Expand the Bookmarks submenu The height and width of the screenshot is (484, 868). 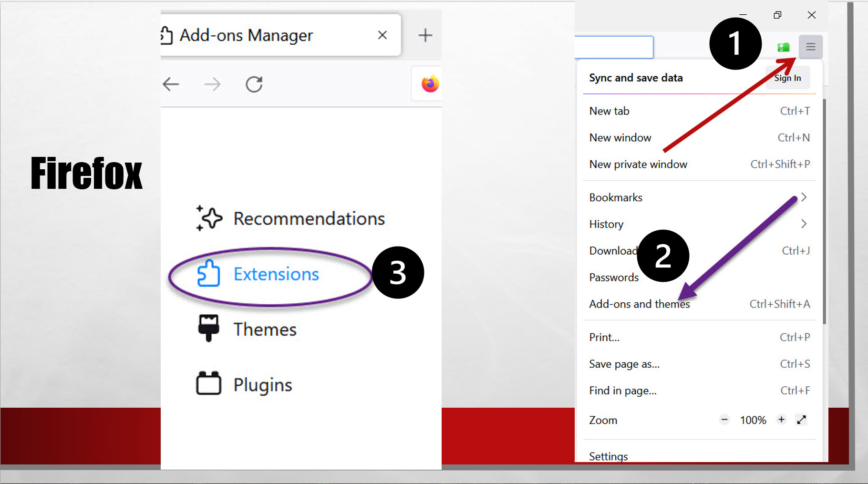coord(804,197)
